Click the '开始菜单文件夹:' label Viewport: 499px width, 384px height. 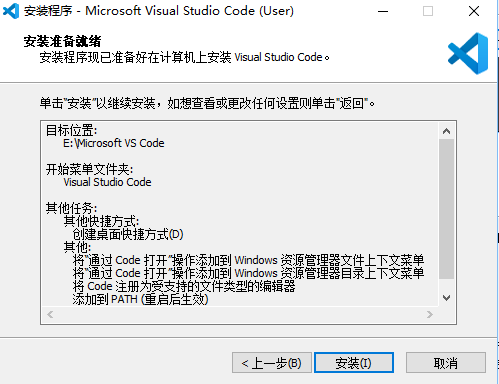89,169
